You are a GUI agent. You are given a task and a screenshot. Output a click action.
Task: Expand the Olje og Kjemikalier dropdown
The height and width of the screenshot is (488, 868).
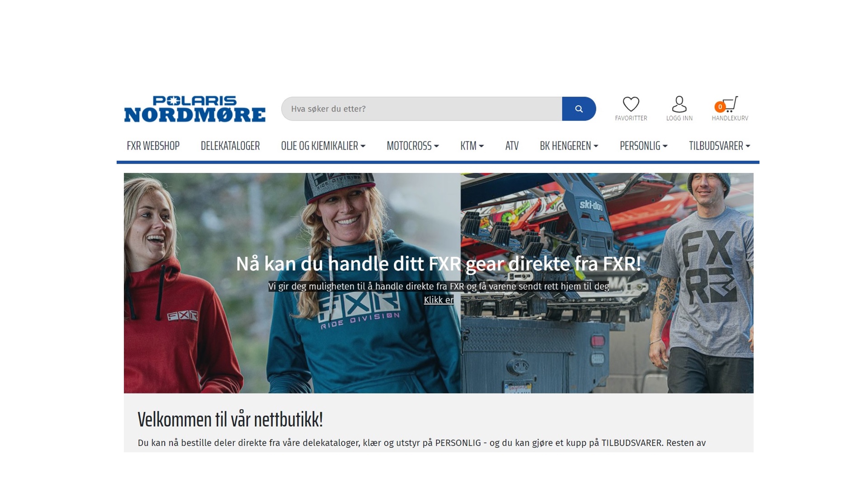point(323,146)
